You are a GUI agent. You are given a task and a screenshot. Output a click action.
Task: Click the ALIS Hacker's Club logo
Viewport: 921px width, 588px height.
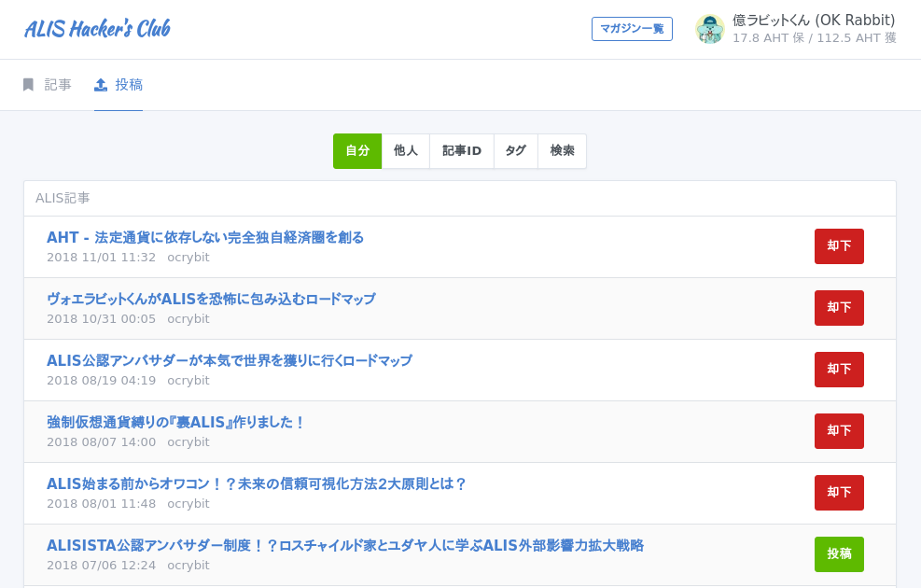click(97, 29)
